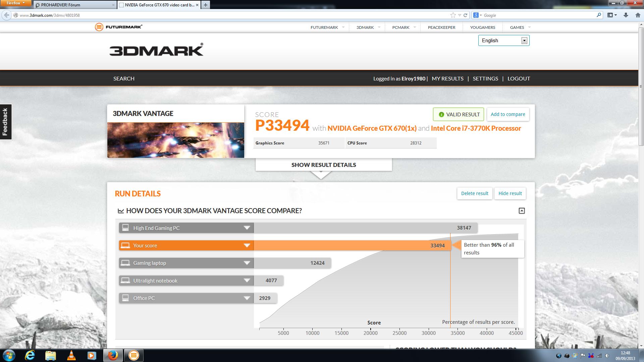Expand High End Gaming PC dropdown
Screen dimensions: 644x362
[x=247, y=228]
